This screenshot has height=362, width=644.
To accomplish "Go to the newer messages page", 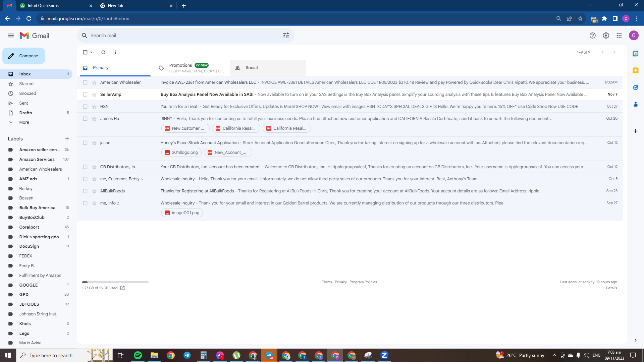I will 603,52.
